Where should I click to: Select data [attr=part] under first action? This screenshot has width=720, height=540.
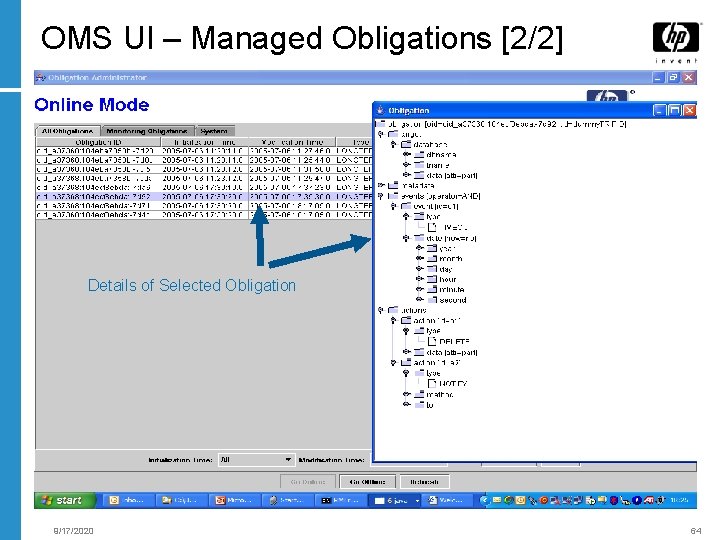[x=452, y=352]
